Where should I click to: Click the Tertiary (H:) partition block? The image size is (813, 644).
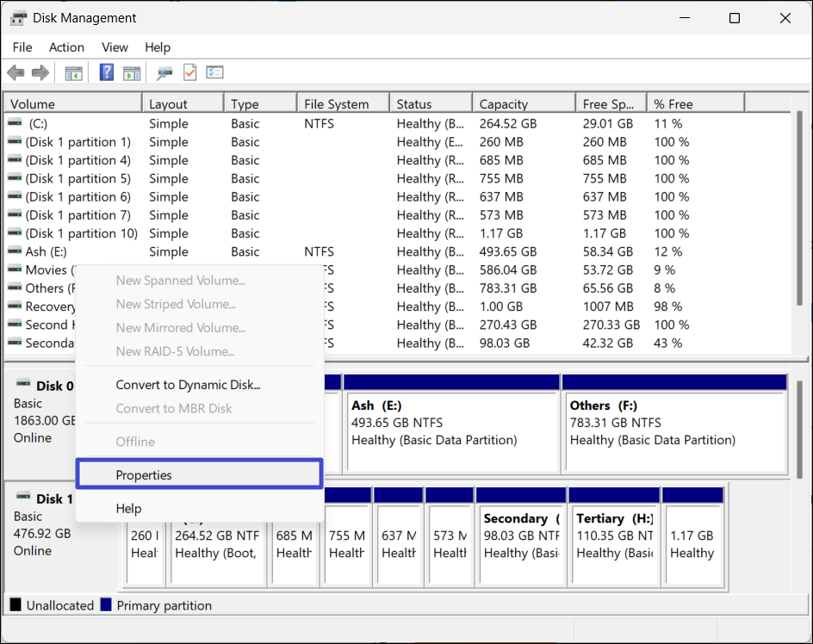(x=615, y=538)
